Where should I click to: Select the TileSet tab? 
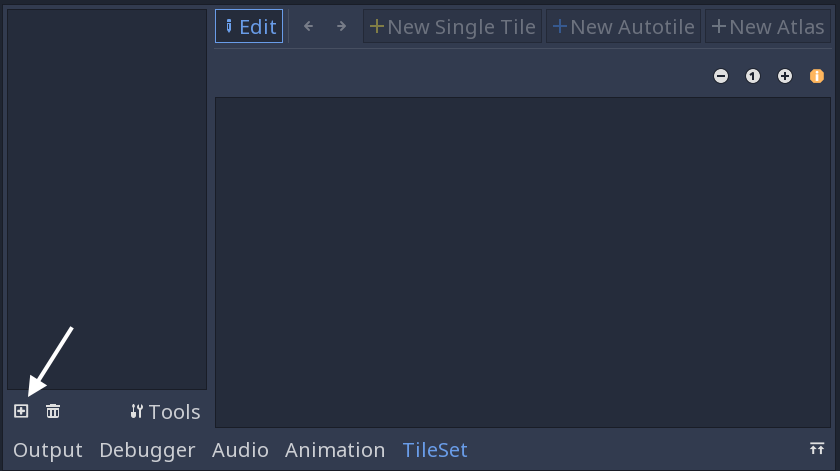pos(435,450)
